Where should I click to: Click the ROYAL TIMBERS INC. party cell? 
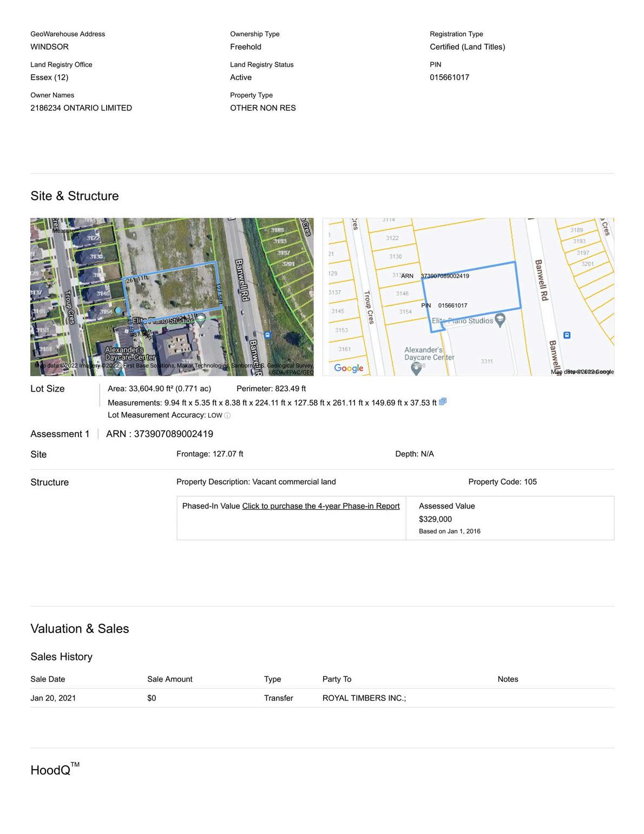(364, 698)
